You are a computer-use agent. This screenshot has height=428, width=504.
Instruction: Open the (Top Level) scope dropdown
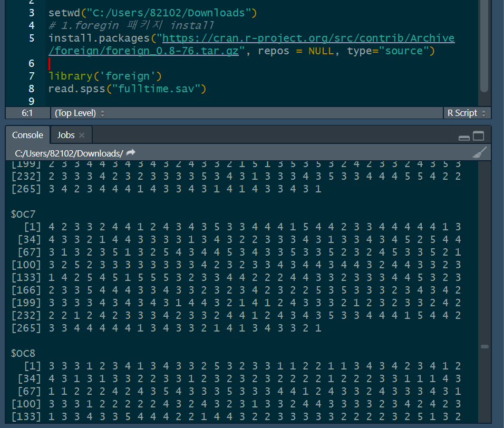coord(80,113)
